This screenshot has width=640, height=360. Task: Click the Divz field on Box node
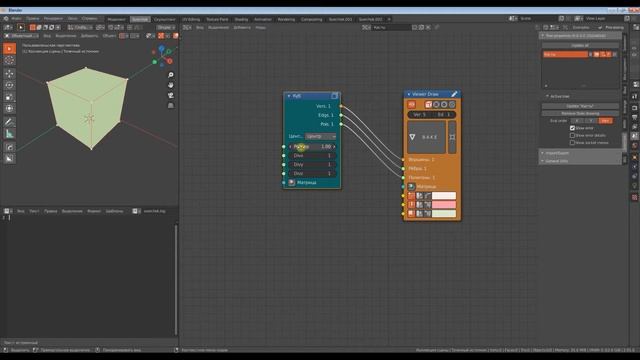click(x=312, y=173)
